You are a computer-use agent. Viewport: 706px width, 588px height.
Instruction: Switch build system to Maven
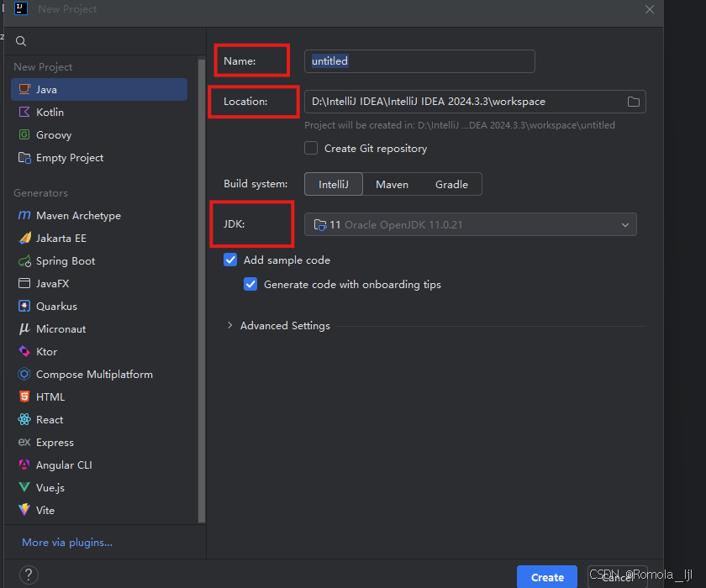pos(392,184)
